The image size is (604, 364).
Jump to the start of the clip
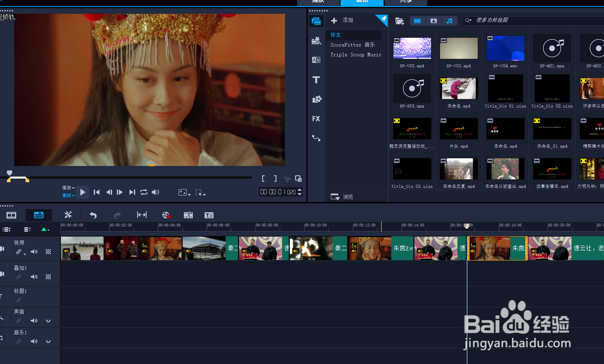tap(97, 192)
